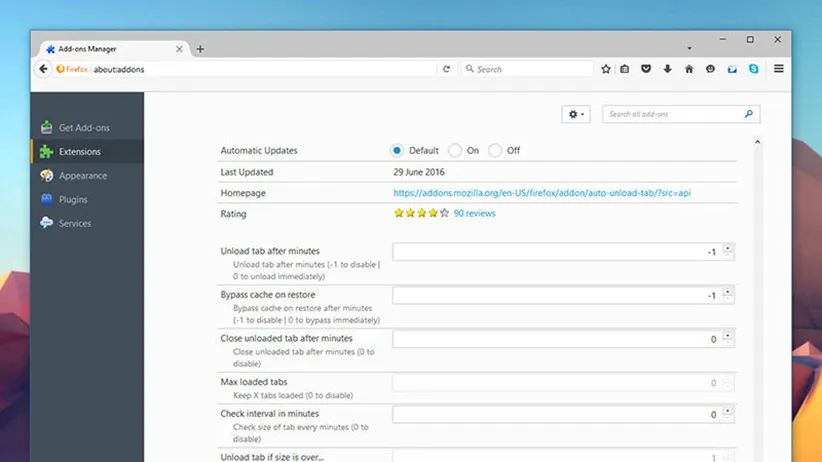Go to the Home page icon
The image size is (822, 462).
tap(689, 69)
